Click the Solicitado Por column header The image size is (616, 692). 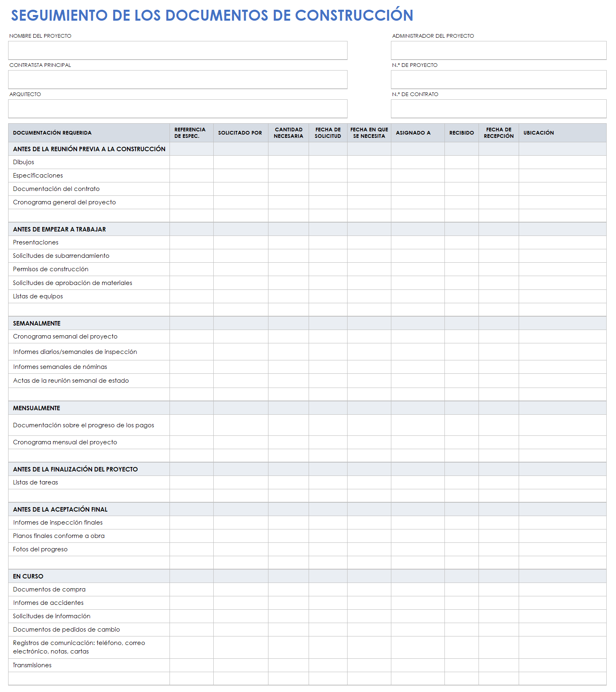(x=240, y=133)
